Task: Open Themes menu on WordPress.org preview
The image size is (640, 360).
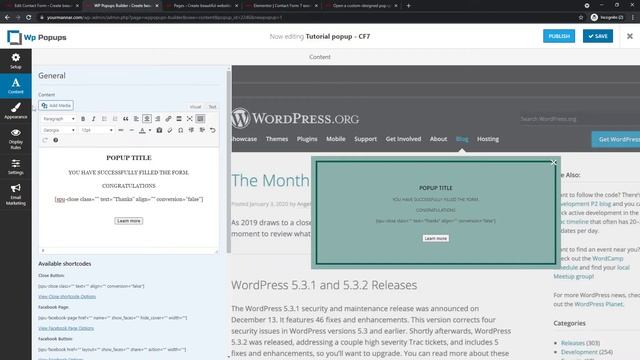Action: pos(277,139)
